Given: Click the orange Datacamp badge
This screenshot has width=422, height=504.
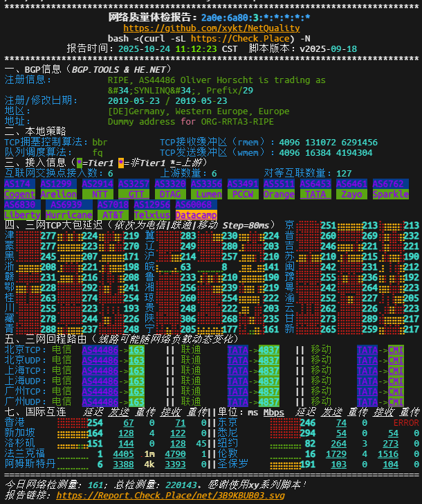Looking at the screenshot, I should click(x=196, y=215).
